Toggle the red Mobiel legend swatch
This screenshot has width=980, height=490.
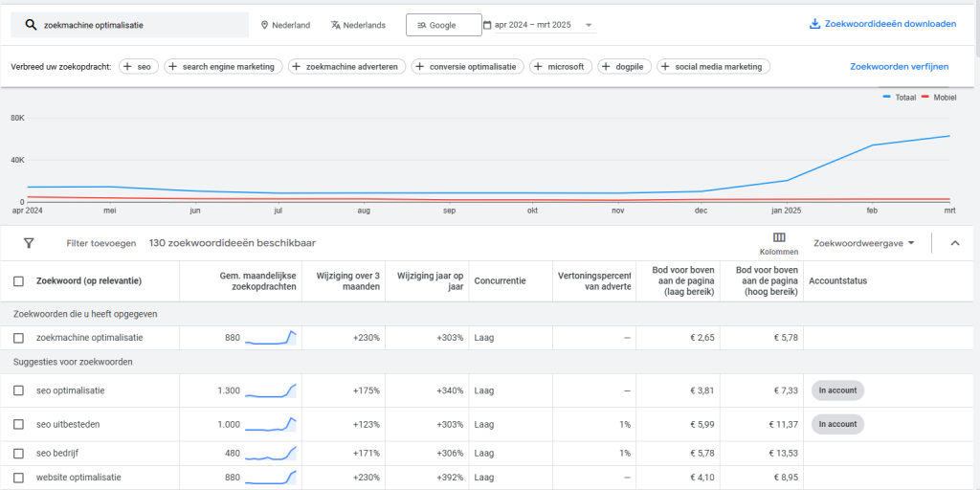coord(926,98)
